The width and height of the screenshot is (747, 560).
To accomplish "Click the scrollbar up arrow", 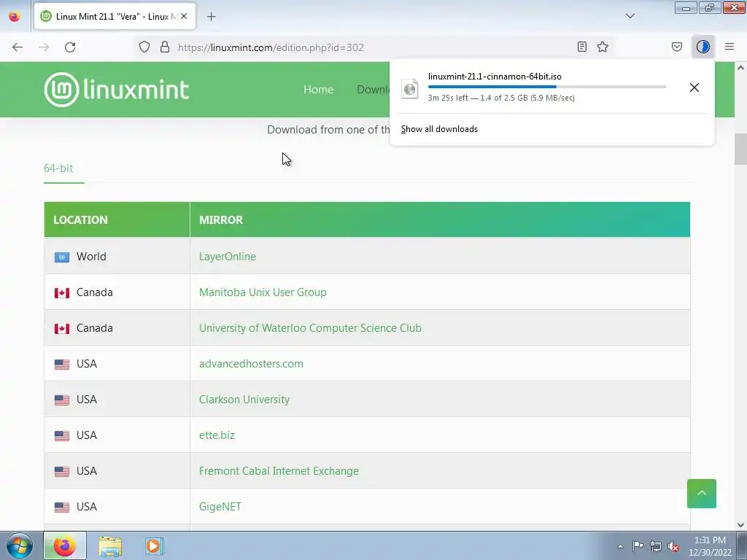I will tap(740, 68).
